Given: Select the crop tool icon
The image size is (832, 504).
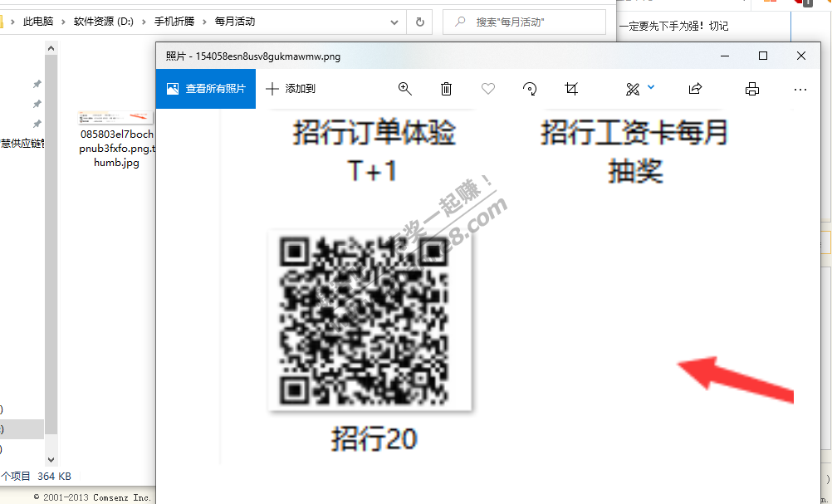Looking at the screenshot, I should click(571, 89).
